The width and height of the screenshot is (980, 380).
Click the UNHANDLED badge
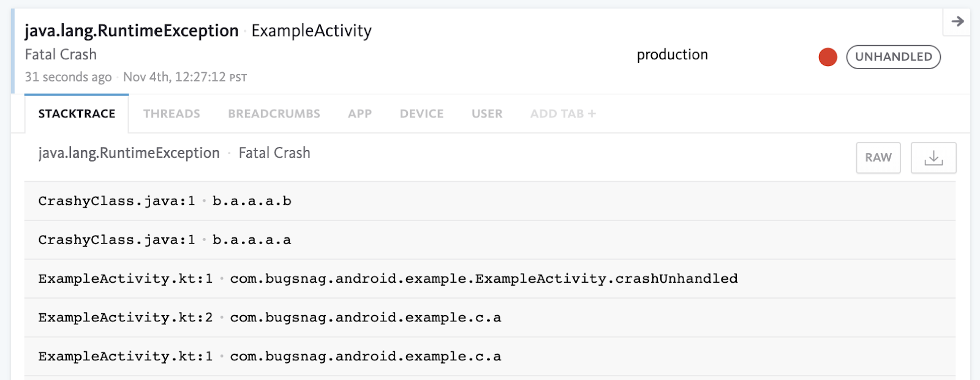click(x=893, y=57)
